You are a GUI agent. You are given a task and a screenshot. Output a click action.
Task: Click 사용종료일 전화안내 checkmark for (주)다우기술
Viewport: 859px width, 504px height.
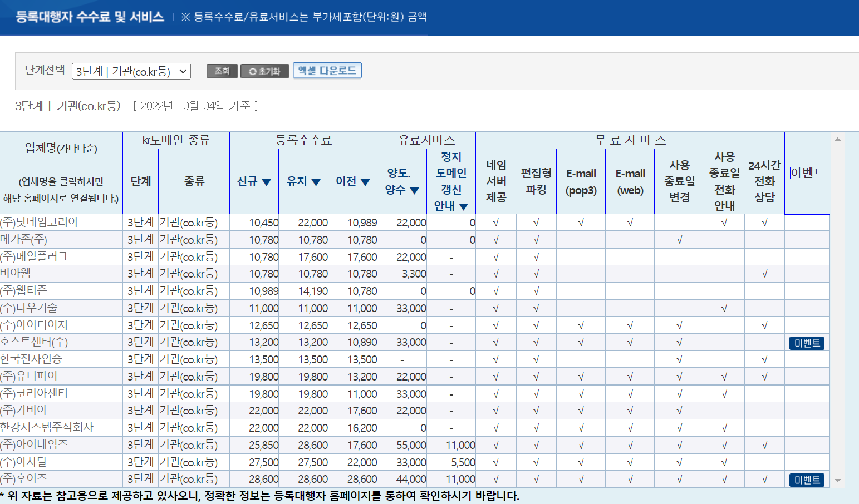pos(724,308)
